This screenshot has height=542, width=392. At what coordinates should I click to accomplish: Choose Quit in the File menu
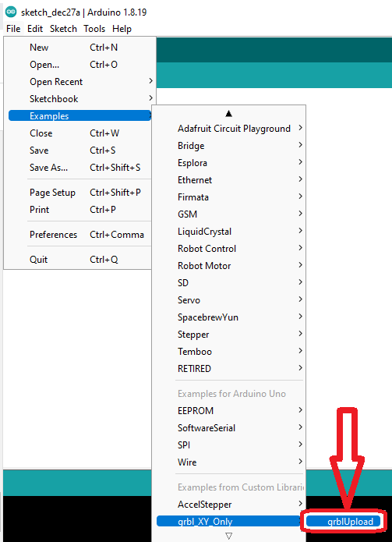[79, 259]
